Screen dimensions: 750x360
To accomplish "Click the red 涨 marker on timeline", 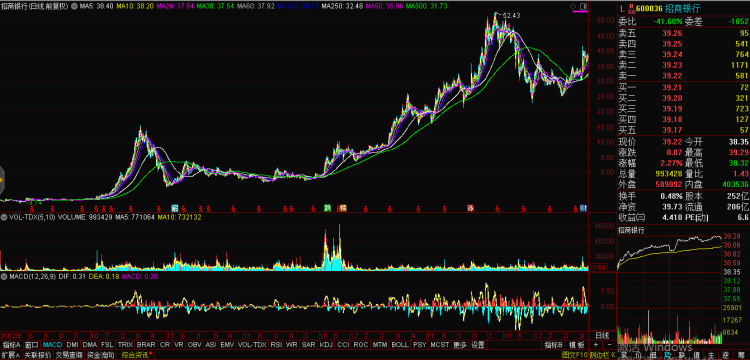I will coord(470,208).
